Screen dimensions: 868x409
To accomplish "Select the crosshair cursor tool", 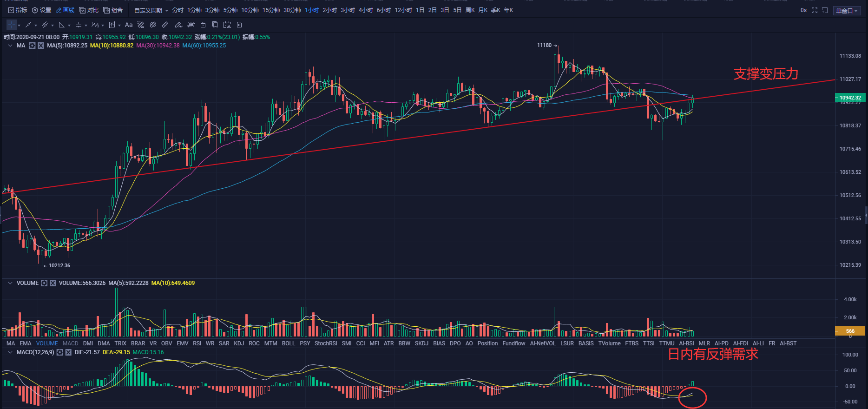I will 12,25.
